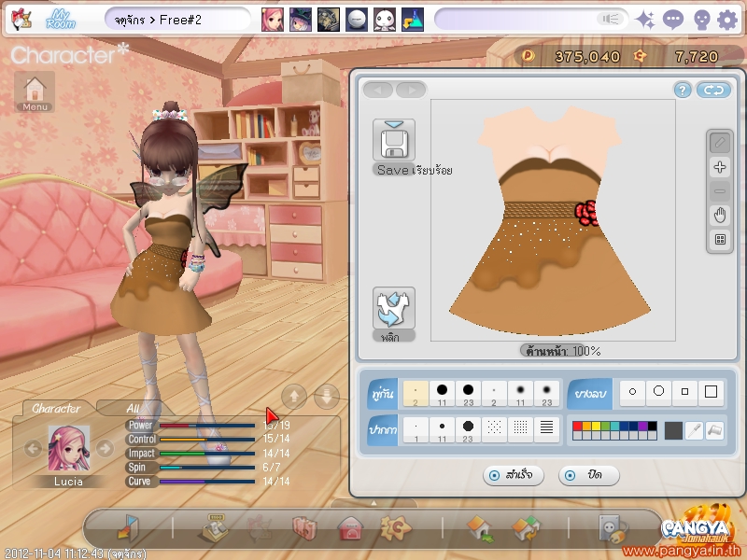Select the paint bucket fill tool
Image resolution: width=747 pixels, height=560 pixels.
coord(714,430)
